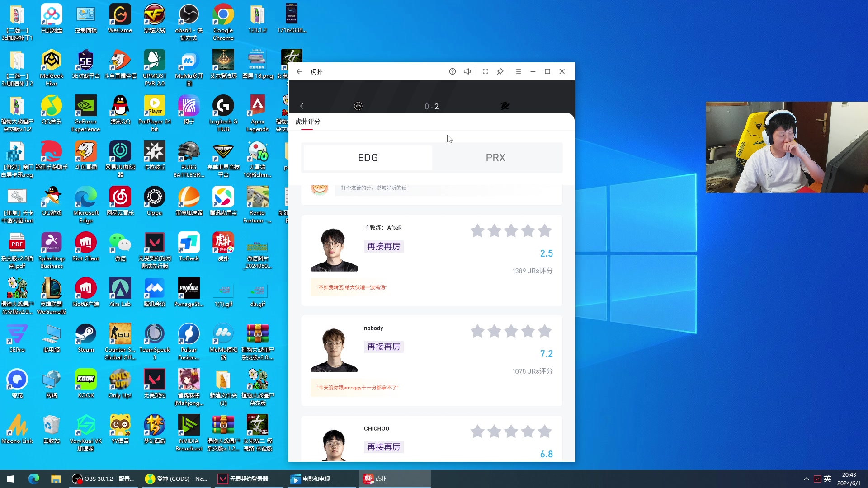Select the KOOK desktop icon
This screenshot has width=868, height=488.
tap(86, 384)
